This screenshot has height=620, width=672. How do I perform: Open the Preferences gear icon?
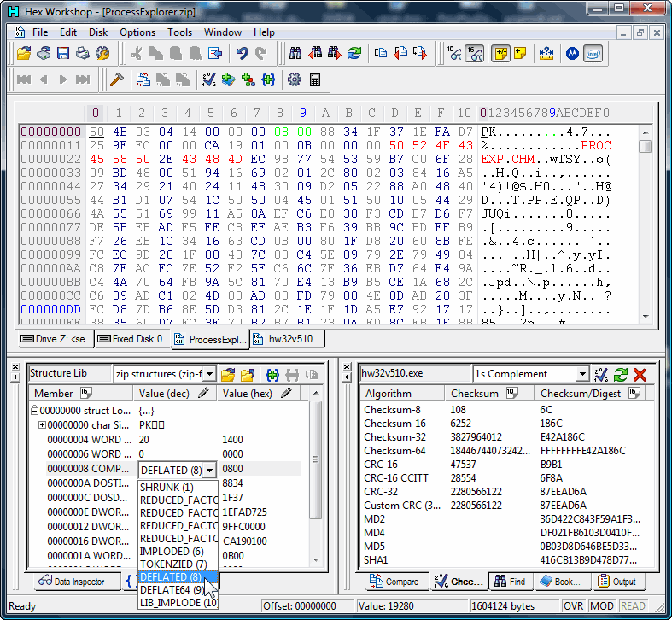295,79
